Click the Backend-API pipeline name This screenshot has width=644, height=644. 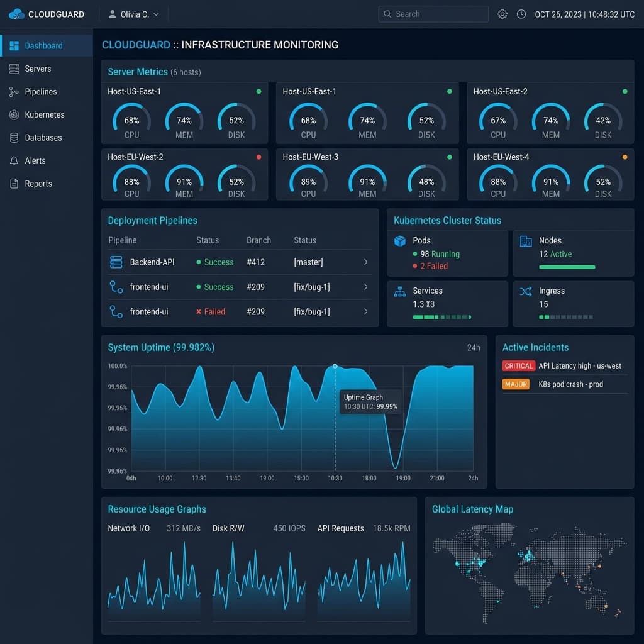click(152, 262)
